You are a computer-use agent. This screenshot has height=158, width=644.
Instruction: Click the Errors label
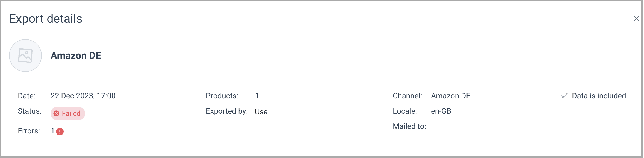point(29,131)
